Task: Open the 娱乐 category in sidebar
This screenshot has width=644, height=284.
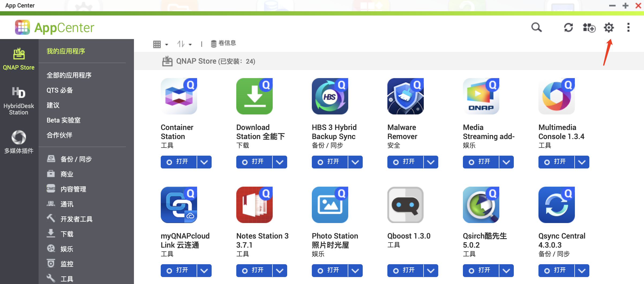Action: pos(60,249)
